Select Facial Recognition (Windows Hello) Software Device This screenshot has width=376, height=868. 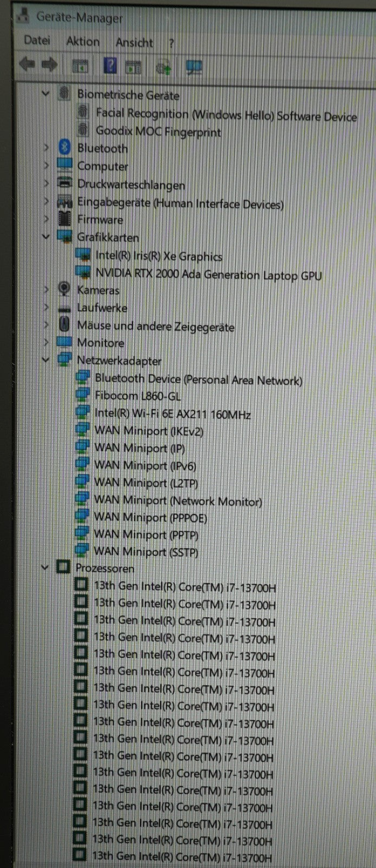pos(226,114)
